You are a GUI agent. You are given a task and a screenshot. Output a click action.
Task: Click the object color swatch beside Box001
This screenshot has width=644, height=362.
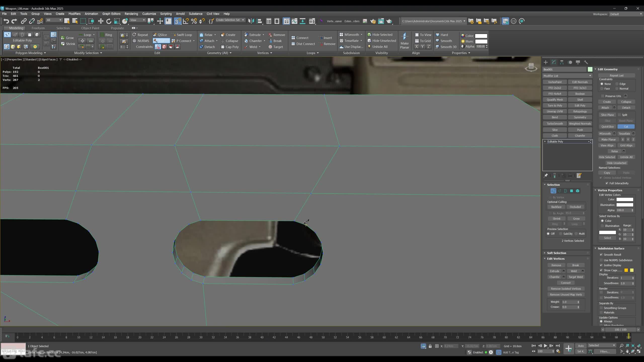(x=590, y=69)
